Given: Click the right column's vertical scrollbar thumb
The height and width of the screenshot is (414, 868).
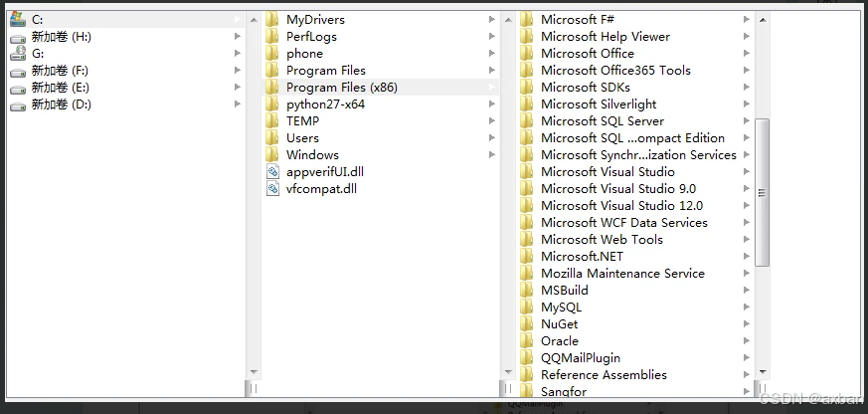Looking at the screenshot, I should pyautogui.click(x=763, y=192).
